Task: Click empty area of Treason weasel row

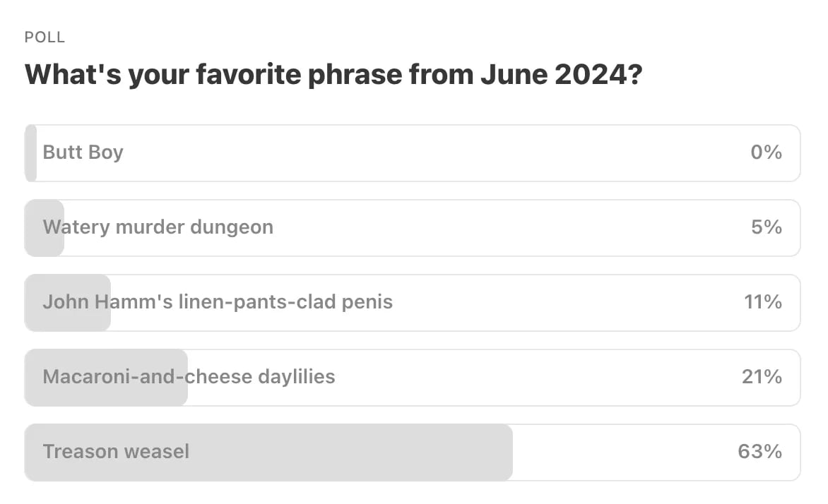Action: [x=623, y=452]
